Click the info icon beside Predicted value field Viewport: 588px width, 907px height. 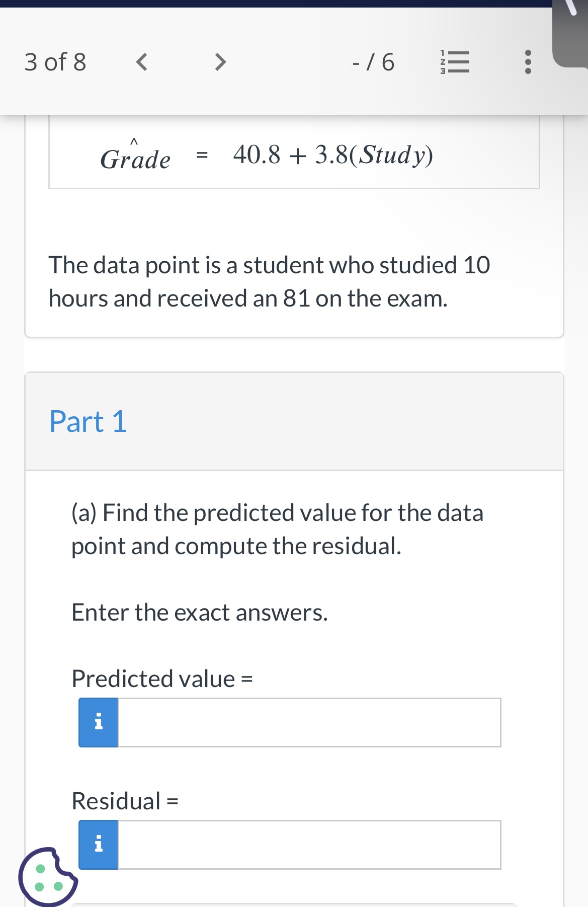98,722
